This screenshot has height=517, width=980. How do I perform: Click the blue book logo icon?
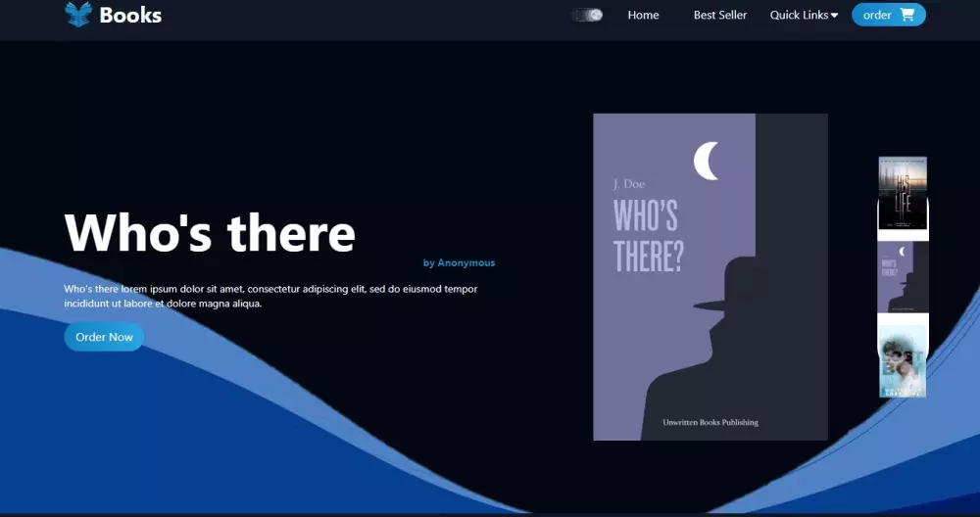(x=78, y=15)
